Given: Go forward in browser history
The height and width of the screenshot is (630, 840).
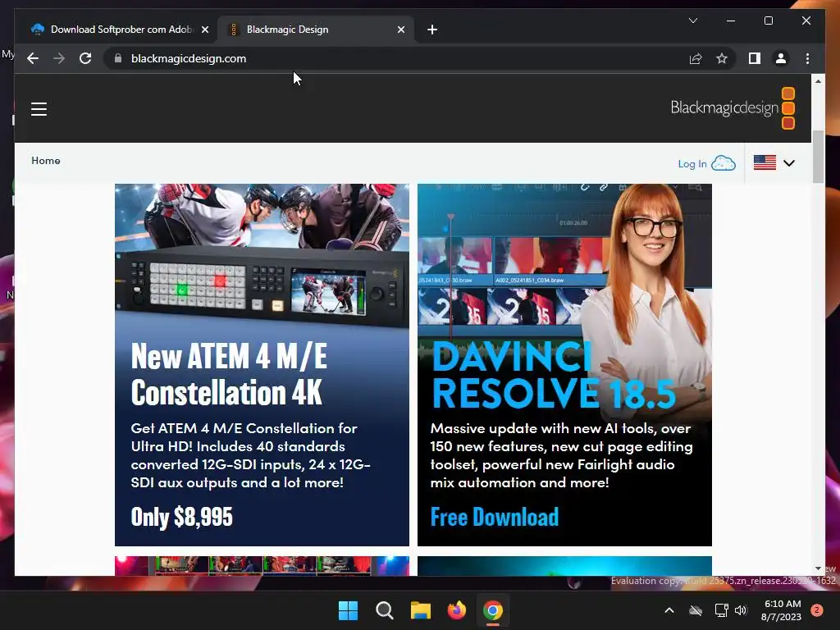Looking at the screenshot, I should click(x=59, y=58).
